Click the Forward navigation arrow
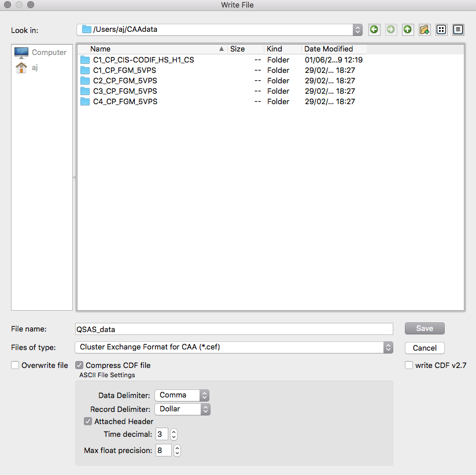Image resolution: width=476 pixels, height=475 pixels. pyautogui.click(x=391, y=30)
